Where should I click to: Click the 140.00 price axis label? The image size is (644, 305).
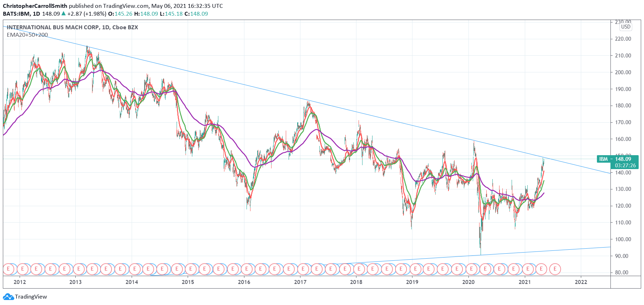pos(623,173)
